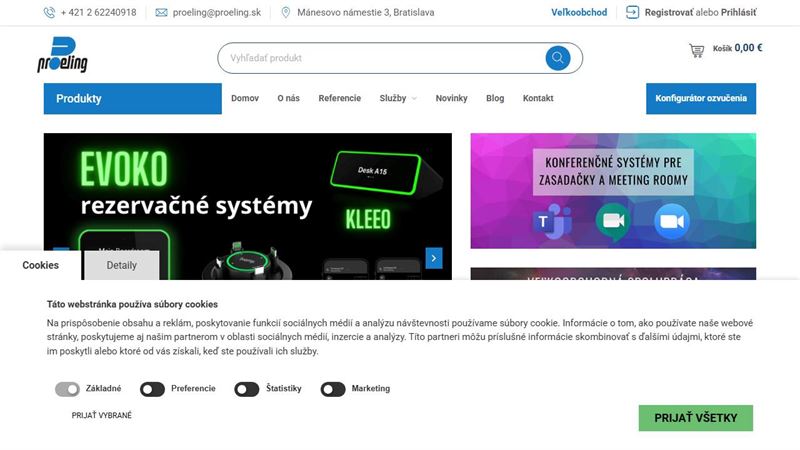Switch to the Cookies tab
Screen dimensions: 800x450
40,265
